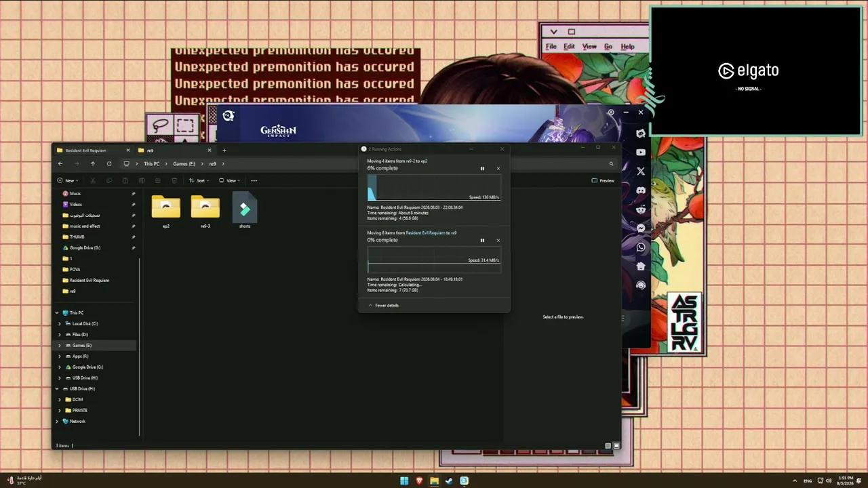868x488 pixels.
Task: Open a new File Explorer tab
Action: tap(224, 150)
